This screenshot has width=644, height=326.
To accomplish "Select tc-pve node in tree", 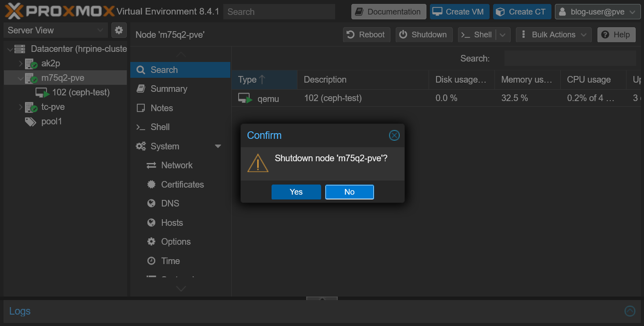I will 53,107.
